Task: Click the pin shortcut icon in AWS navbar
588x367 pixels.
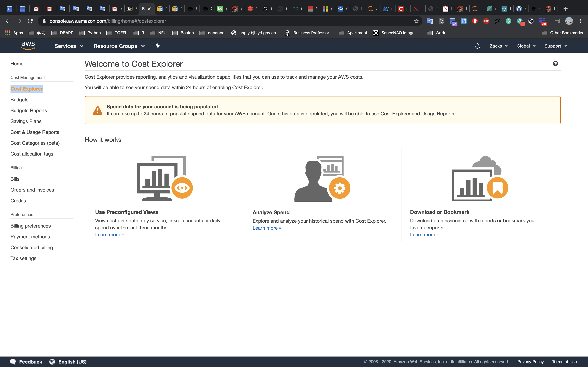Action: pos(158,46)
